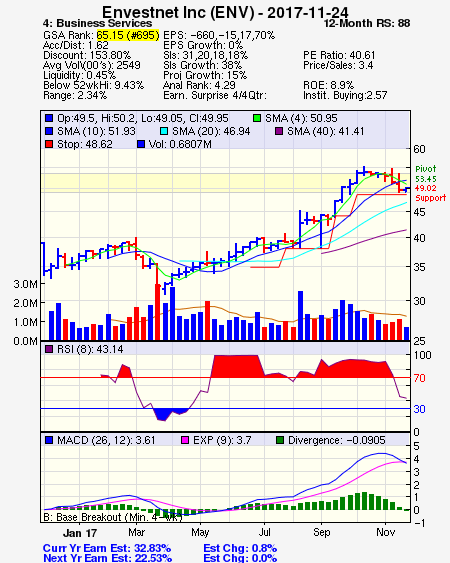Click the '12-Month RS: 88' text
Image resolution: width=450 pixels, height=563 pixels.
(x=367, y=23)
